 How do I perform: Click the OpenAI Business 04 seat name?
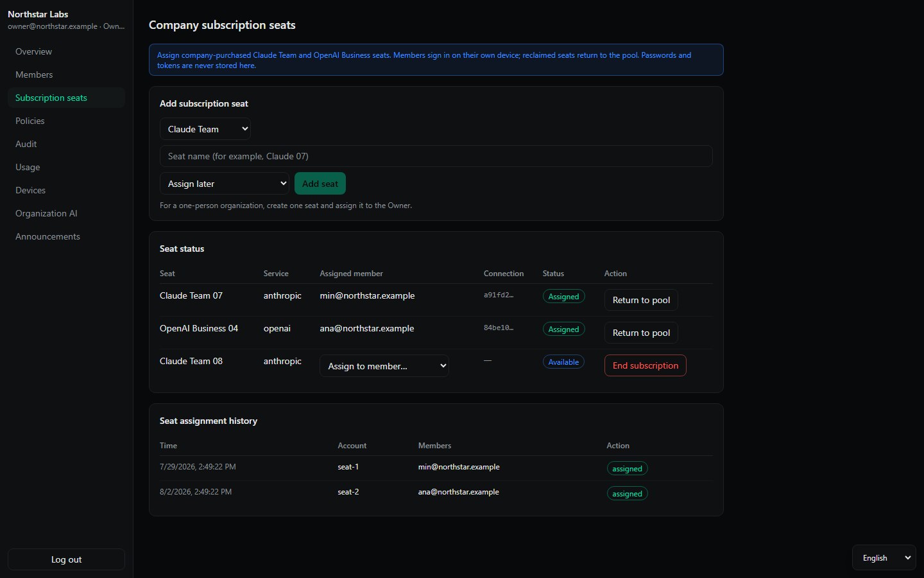(199, 328)
